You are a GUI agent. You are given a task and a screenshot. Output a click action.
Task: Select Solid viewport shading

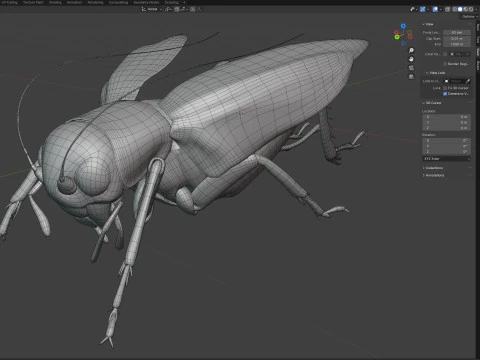[460, 9]
